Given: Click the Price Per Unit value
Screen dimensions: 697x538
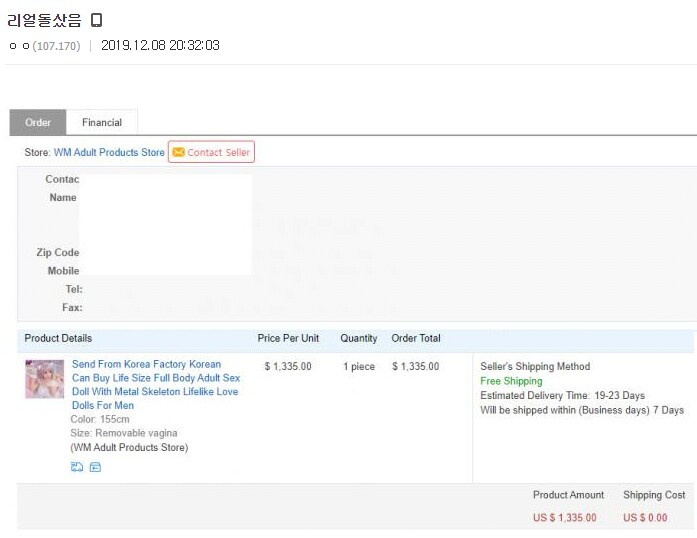Looking at the screenshot, I should point(288,367).
